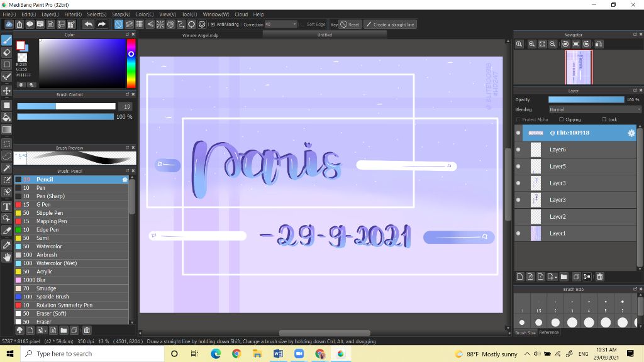Open Windows Start menu
Viewport: 644px width, 362px height.
click(10, 353)
